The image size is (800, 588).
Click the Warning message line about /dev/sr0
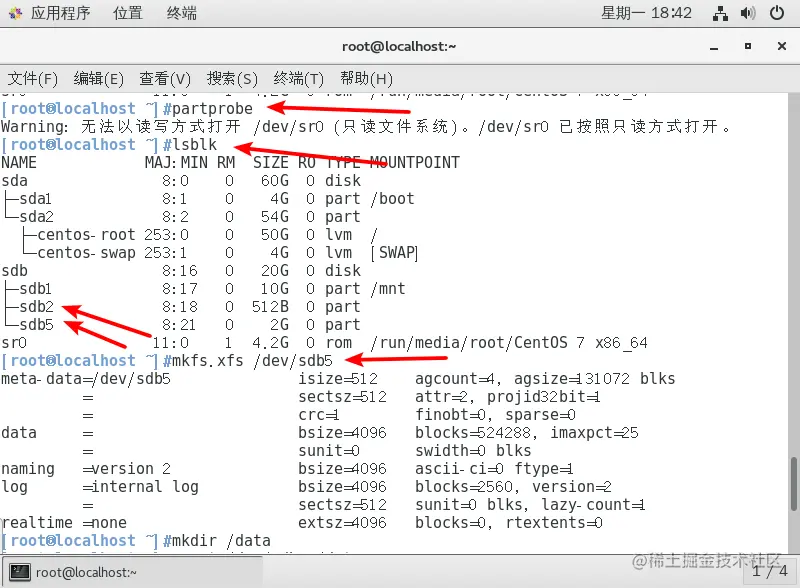[366, 127]
